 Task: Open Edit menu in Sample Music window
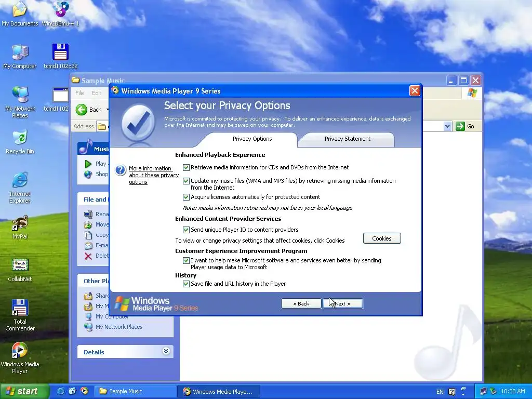[x=96, y=93]
